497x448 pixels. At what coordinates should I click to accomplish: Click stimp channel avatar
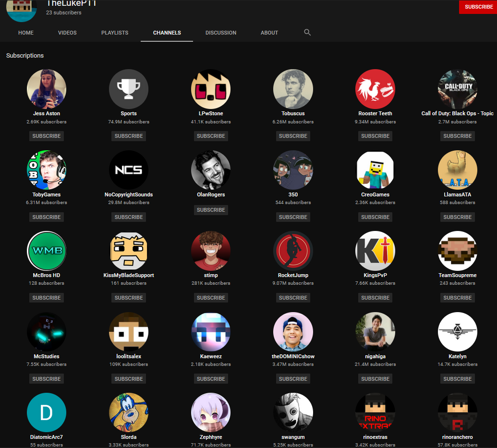pyautogui.click(x=211, y=251)
